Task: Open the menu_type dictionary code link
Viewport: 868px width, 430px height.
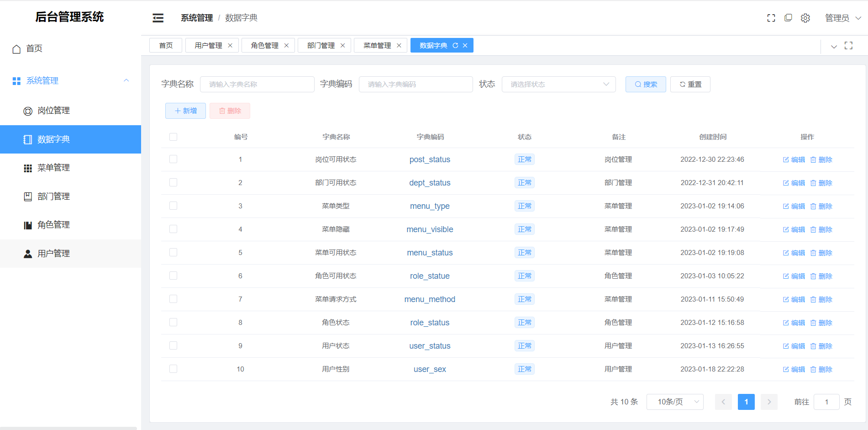Action: [x=430, y=206]
